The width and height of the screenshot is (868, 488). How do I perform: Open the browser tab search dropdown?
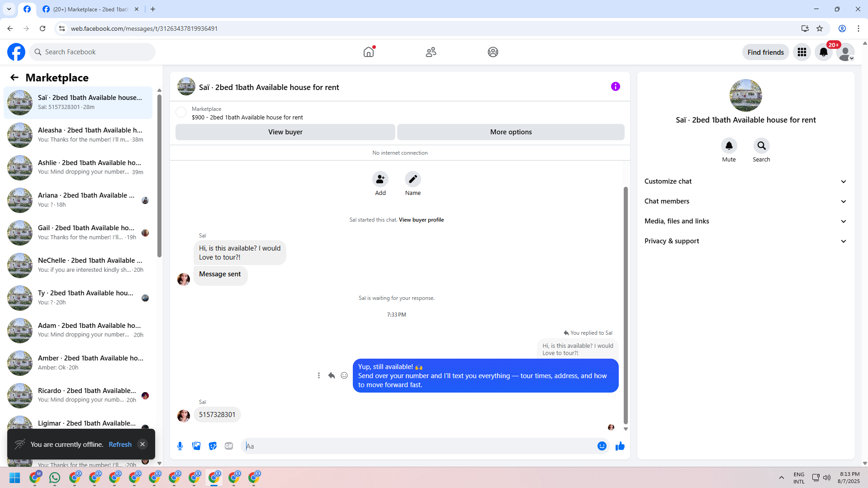[9, 9]
